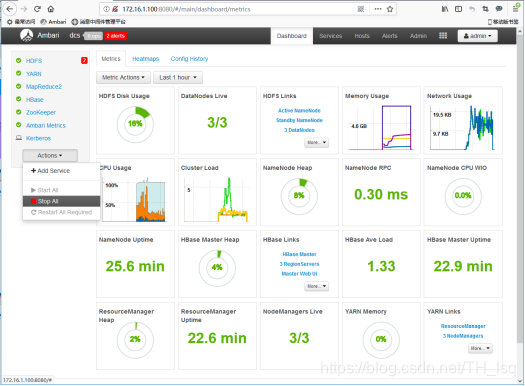The height and width of the screenshot is (386, 525).
Task: Click HBase Master link
Action: (x=299, y=254)
